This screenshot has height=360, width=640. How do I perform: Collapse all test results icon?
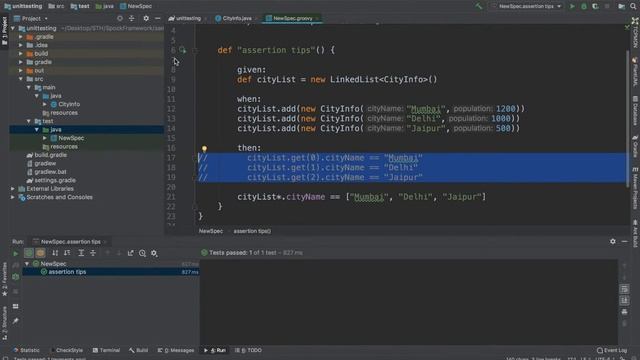pos(93,253)
